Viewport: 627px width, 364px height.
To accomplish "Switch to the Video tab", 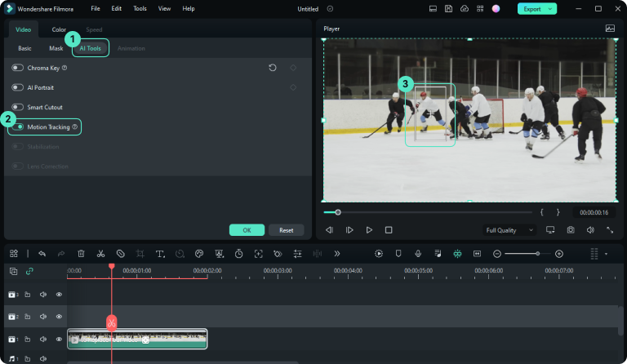I will tap(23, 29).
